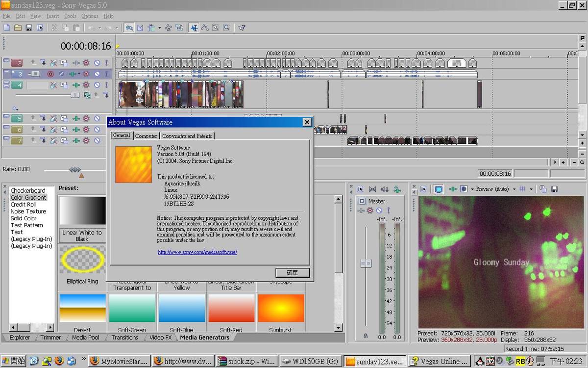Click the 確定 button in About dialog

(292, 273)
